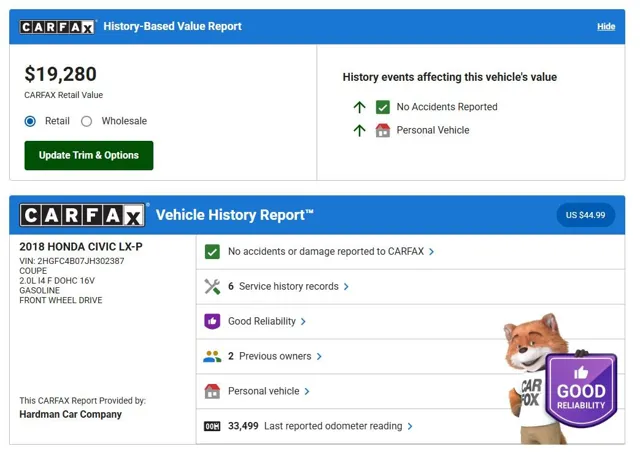Click the CARFAX logo in History-Based Value header
640x452 pixels.
click(x=58, y=27)
